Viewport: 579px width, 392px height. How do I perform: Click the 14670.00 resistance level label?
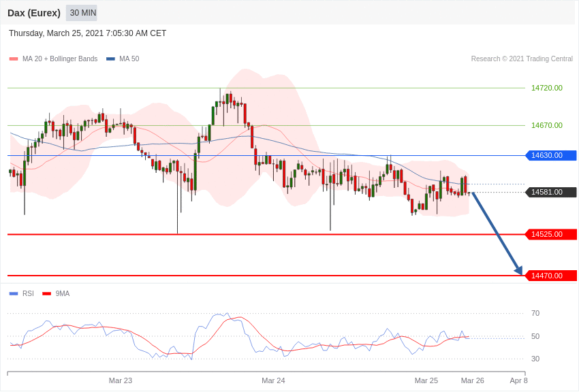click(x=547, y=125)
